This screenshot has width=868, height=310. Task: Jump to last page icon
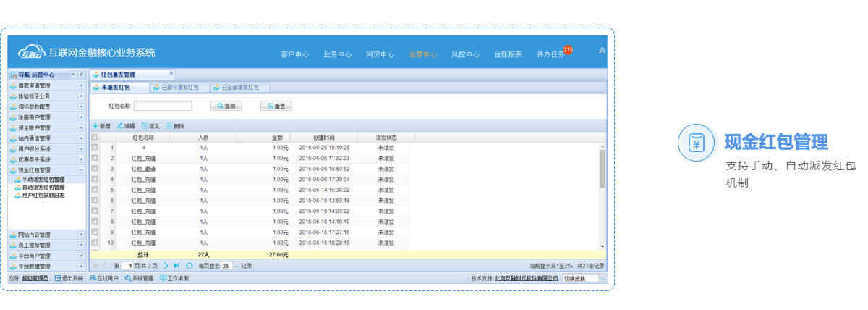(176, 266)
